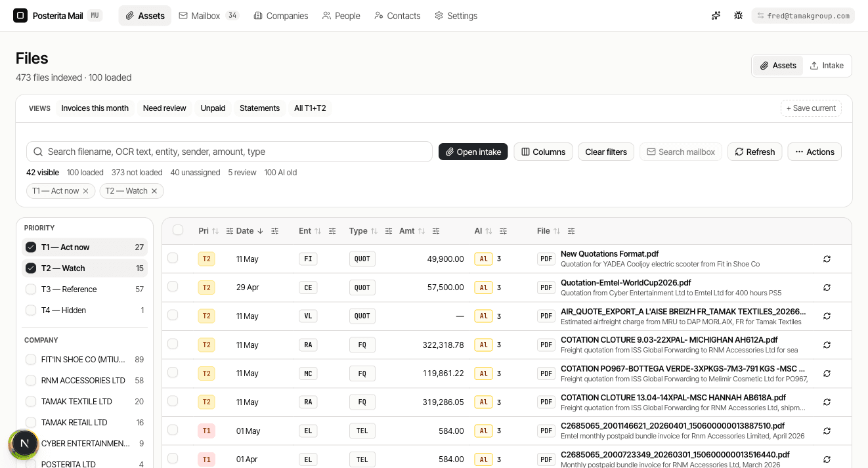Open Ent column filter options
Viewport: 868px width, 468px height.
332,231
